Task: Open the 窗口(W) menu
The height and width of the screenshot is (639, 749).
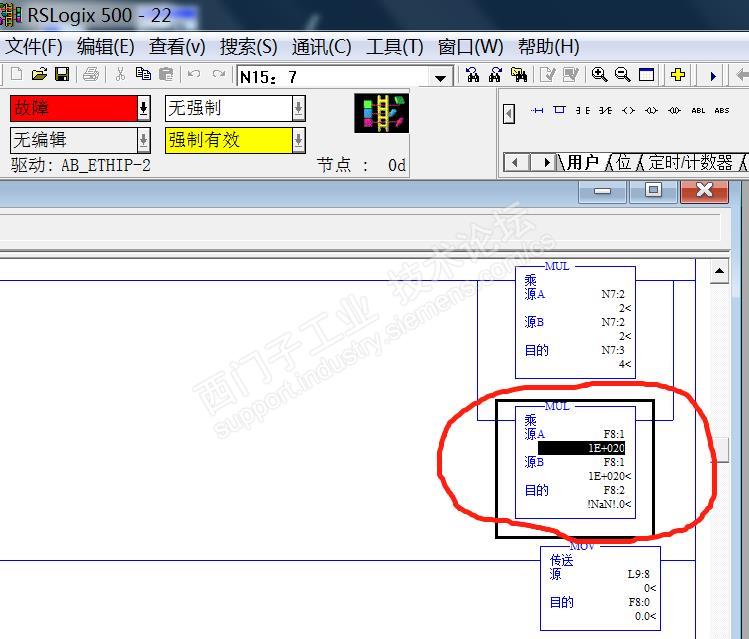Action: (x=471, y=47)
